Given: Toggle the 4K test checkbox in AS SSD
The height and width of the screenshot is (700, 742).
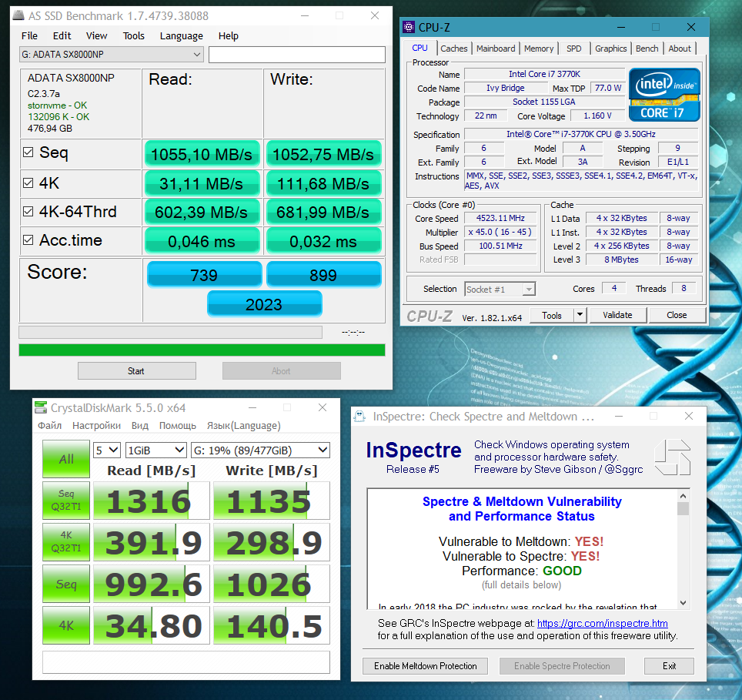Looking at the screenshot, I should click(x=28, y=183).
